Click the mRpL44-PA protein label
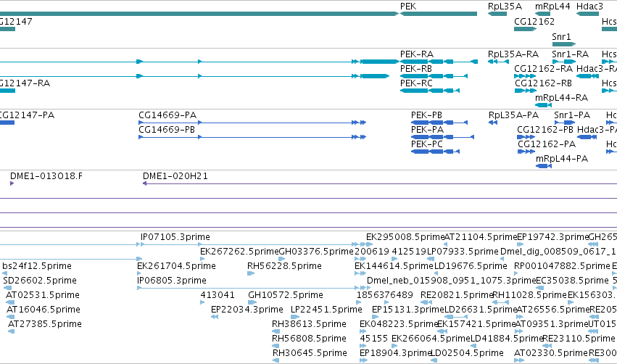This screenshot has width=617, height=364. tap(562, 159)
